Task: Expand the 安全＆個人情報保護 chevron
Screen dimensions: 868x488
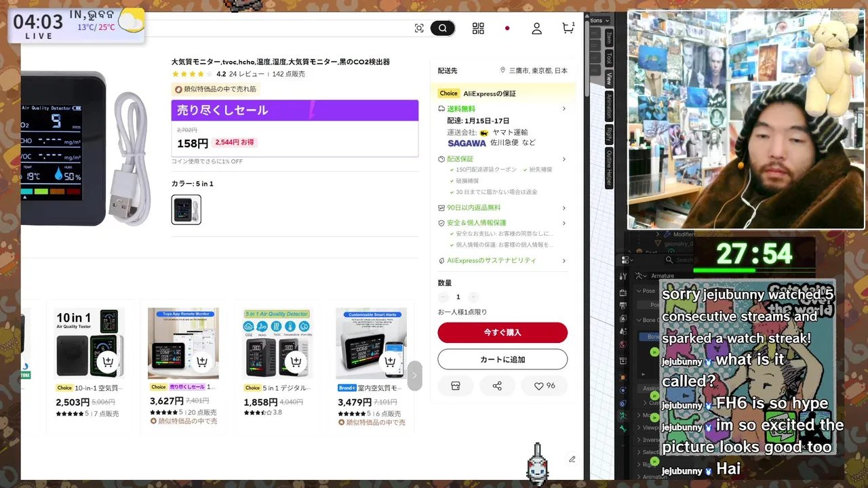Action: 564,223
